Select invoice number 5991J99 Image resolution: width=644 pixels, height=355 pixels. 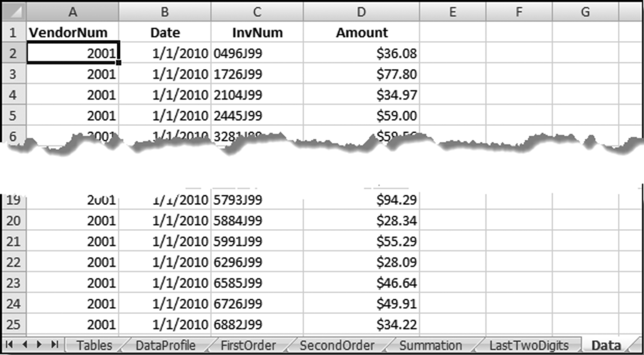(257, 241)
